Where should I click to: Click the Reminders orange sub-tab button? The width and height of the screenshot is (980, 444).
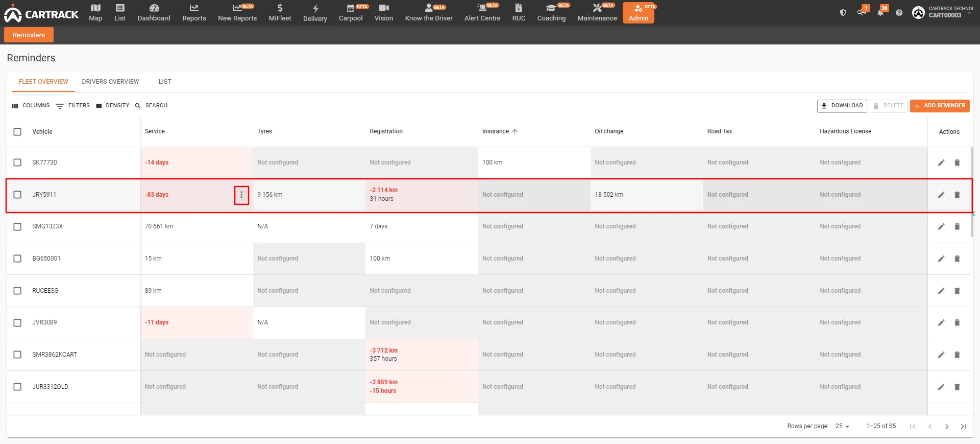[x=29, y=35]
